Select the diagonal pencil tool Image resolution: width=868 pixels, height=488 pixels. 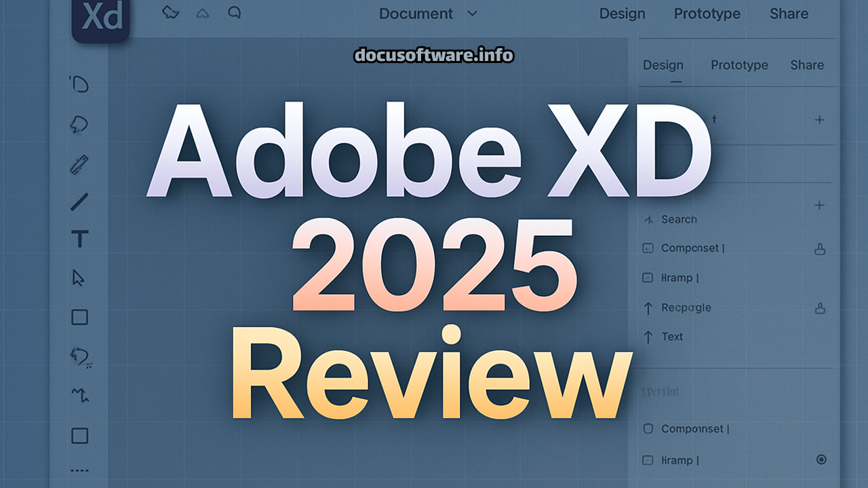point(80,165)
